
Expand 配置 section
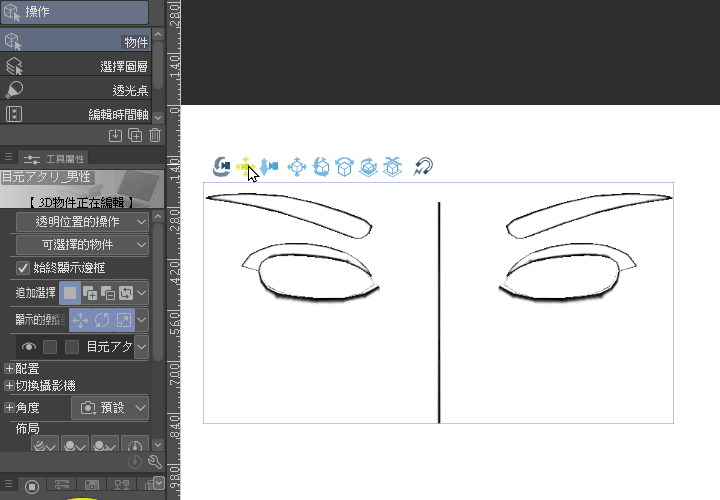[9, 368]
